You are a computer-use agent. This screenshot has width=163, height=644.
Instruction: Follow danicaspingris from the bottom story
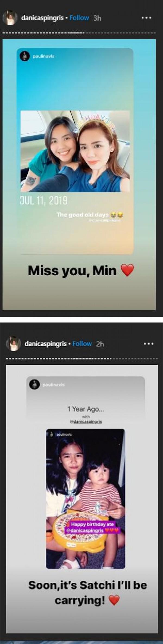point(82,344)
